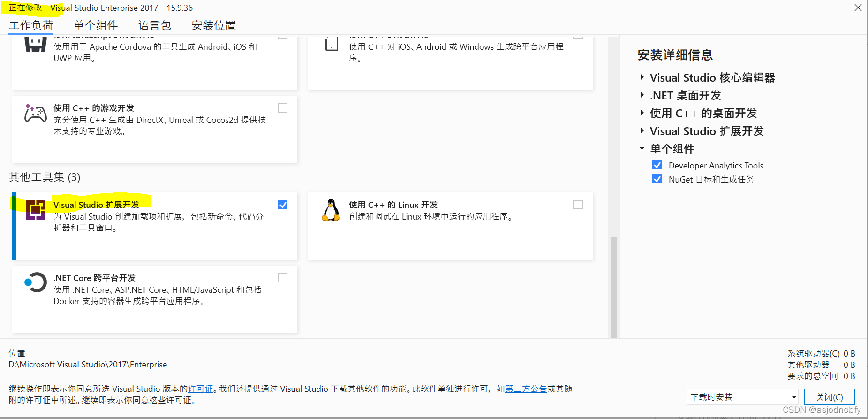Click the .NET Core cross-platform icon
This screenshot has height=419, width=868.
36,282
